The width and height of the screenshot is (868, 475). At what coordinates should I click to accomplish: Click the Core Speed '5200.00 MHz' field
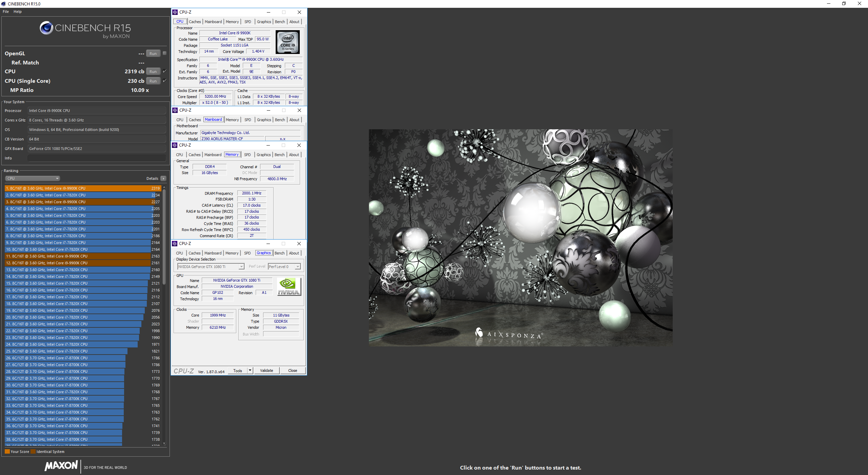pos(215,97)
